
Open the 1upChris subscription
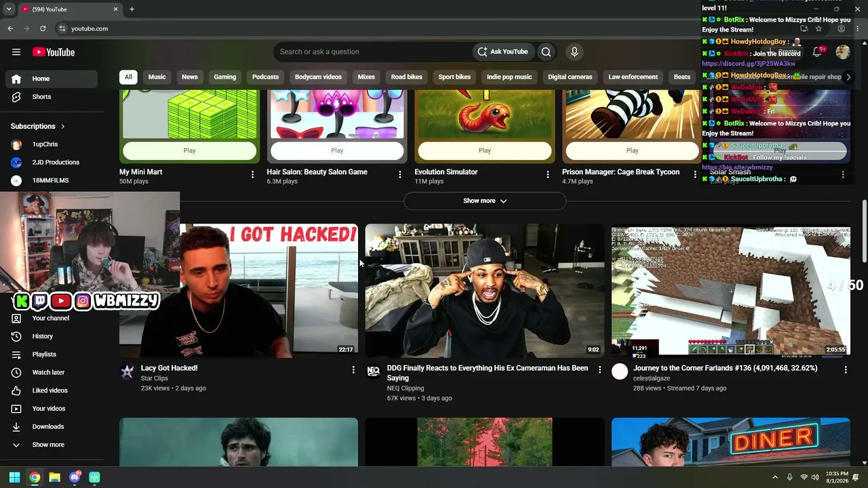pyautogui.click(x=52, y=144)
